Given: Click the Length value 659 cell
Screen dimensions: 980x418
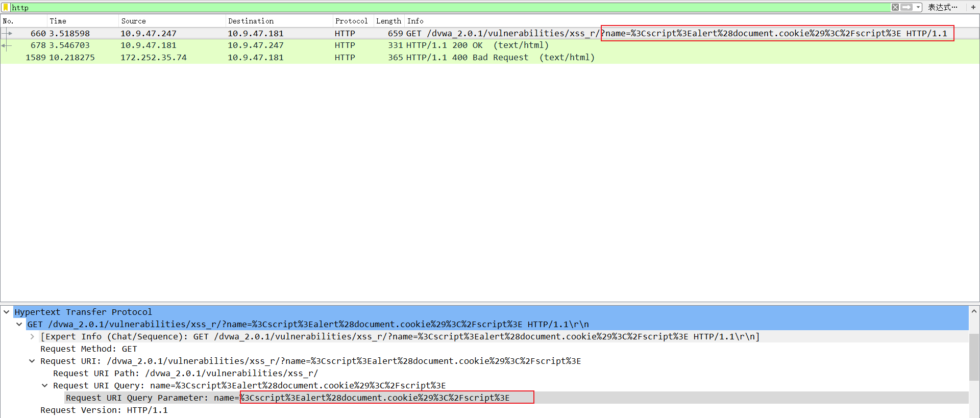Looking at the screenshot, I should pos(395,33).
